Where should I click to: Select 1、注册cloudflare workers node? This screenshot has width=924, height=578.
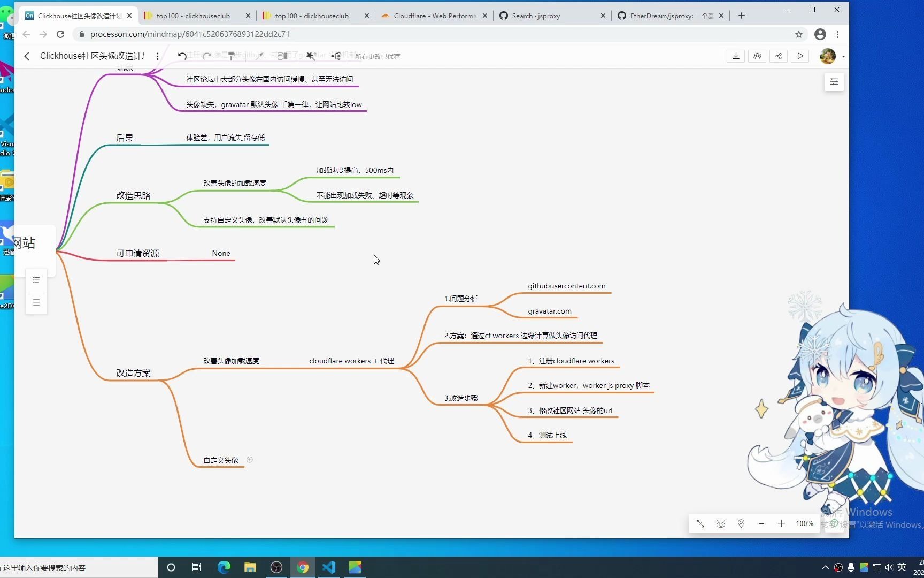tap(571, 361)
